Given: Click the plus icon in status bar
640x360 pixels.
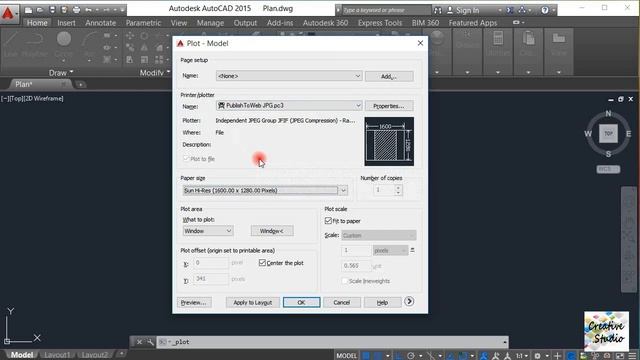Looking at the screenshot, I should click(x=558, y=356).
